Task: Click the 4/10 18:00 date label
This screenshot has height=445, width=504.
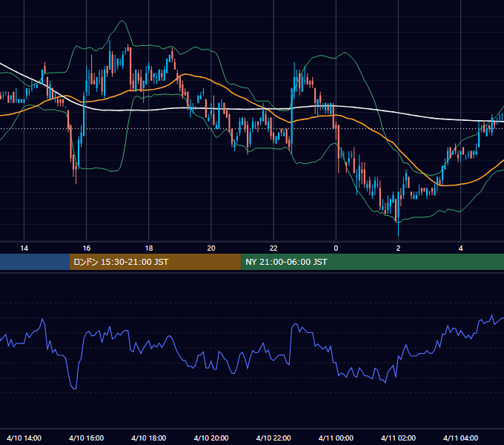Action: coord(149,438)
